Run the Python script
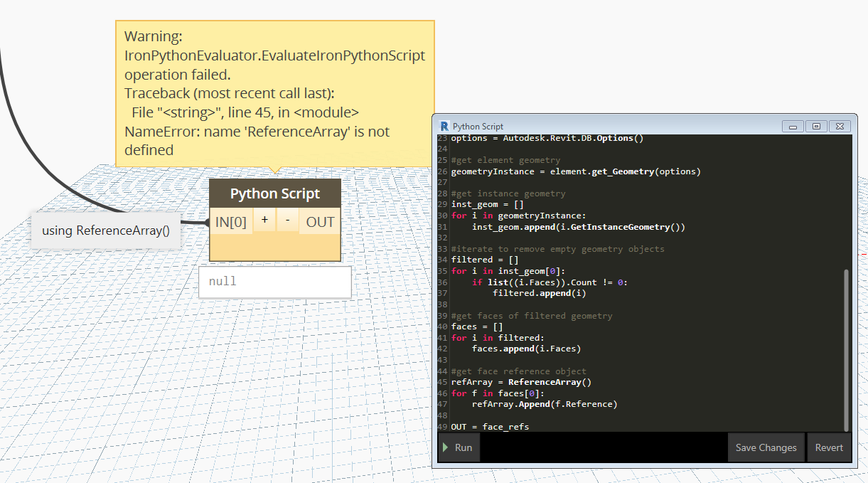Viewport: 868px width, 483px height. point(459,447)
